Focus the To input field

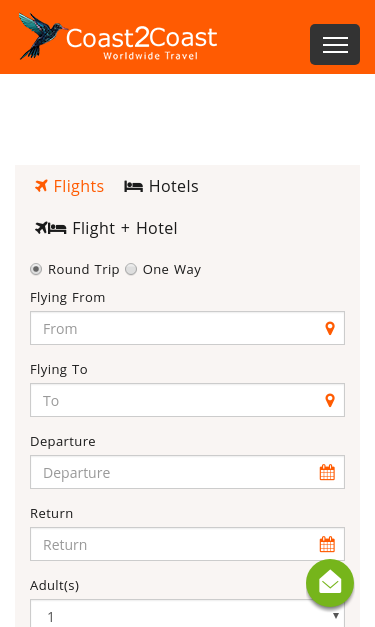pyautogui.click(x=187, y=400)
